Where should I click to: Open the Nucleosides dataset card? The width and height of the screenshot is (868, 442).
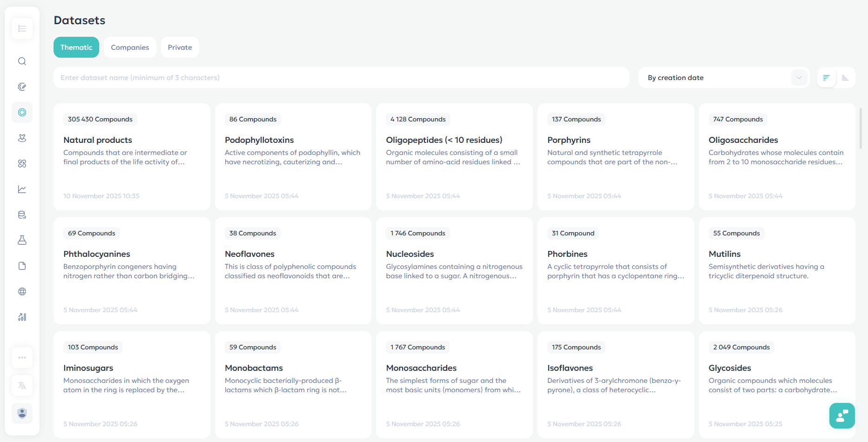click(454, 271)
